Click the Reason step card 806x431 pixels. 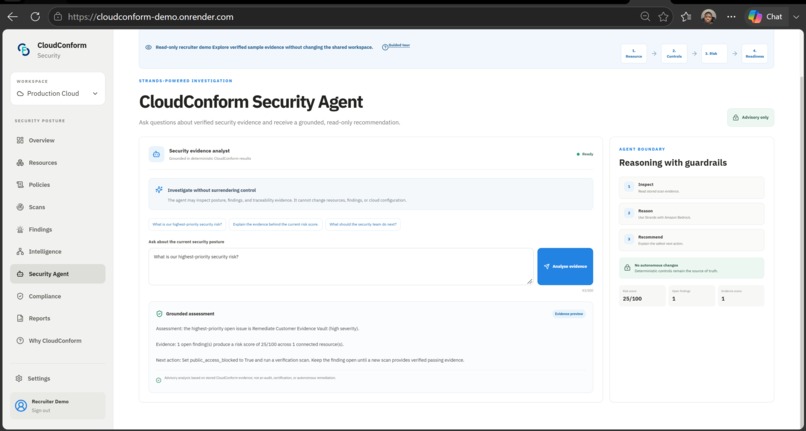pos(691,214)
